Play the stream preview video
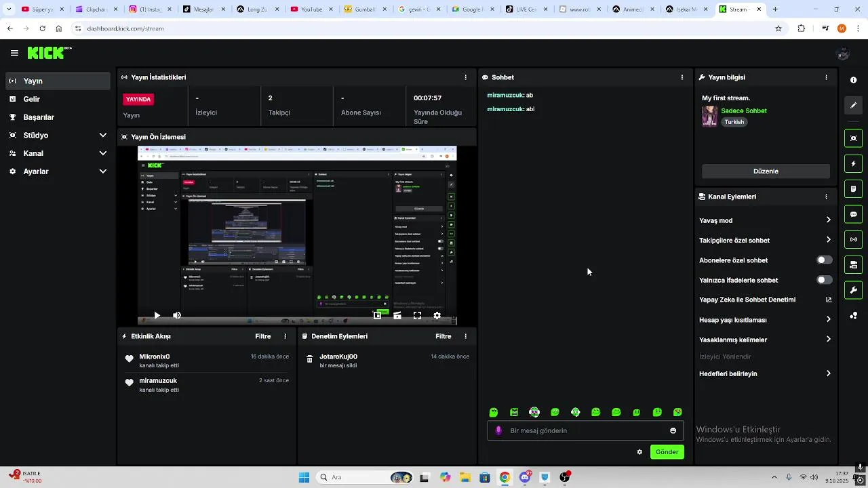Image resolution: width=868 pixels, height=488 pixels. click(x=157, y=315)
